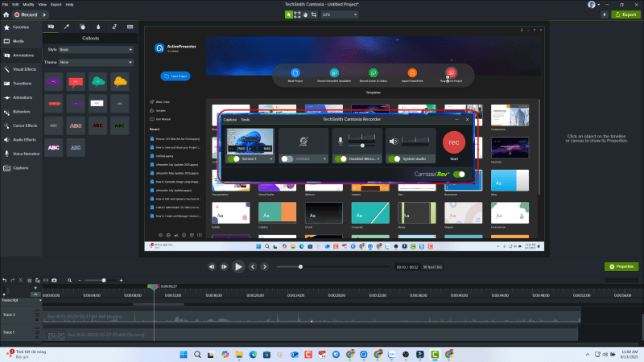Open the Modify menu

[27, 4]
